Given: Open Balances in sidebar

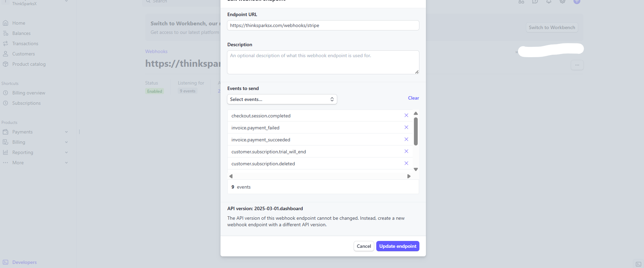Looking at the screenshot, I should click(x=22, y=33).
